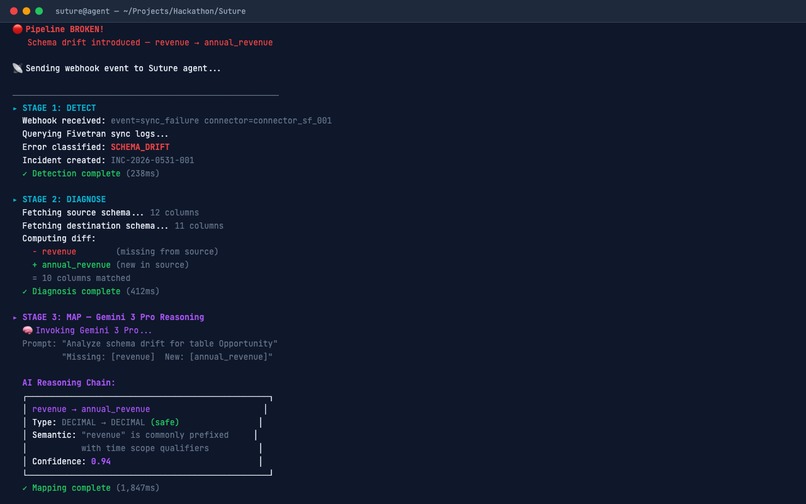Click confidence value '0.94'
This screenshot has height=504, width=806.
click(x=101, y=462)
